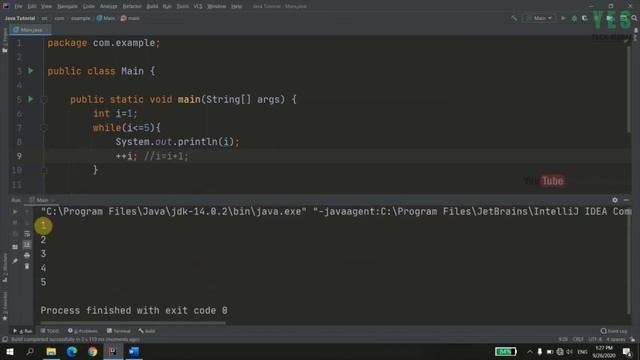Viewport: 640px width, 360px height.
Task: Open the View menu
Action: coord(47,7)
